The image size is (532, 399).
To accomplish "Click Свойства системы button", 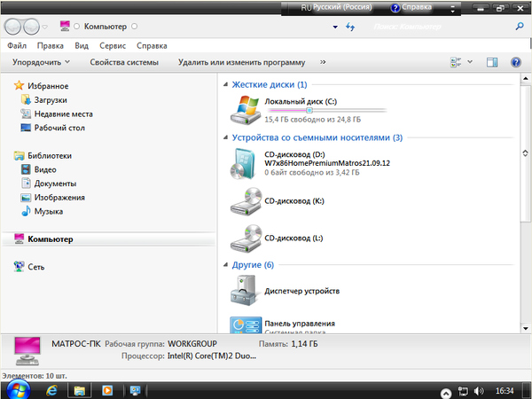I will [124, 63].
